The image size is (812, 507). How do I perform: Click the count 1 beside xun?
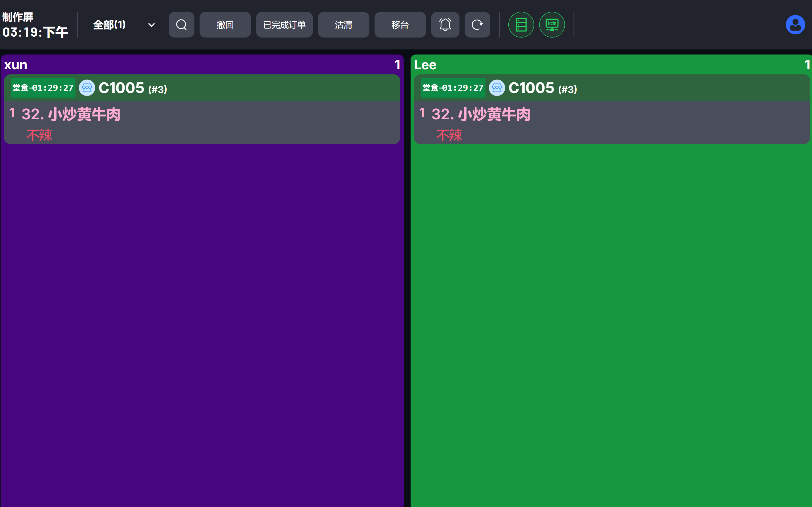397,65
